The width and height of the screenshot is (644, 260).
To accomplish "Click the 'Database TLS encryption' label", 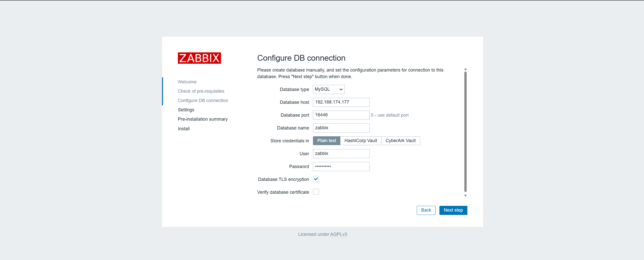I will click(x=283, y=179).
